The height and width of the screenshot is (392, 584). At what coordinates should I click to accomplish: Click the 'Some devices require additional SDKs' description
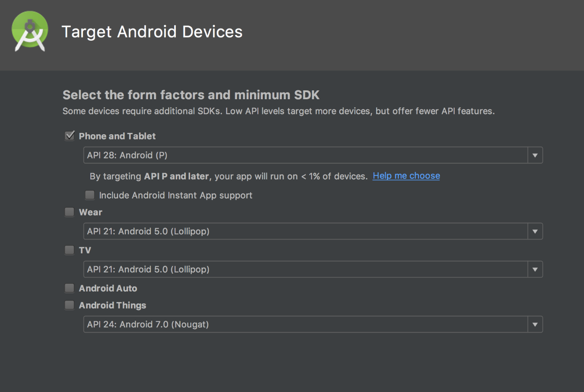pos(279,111)
